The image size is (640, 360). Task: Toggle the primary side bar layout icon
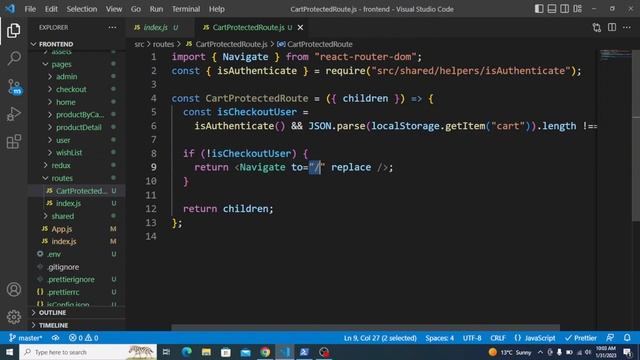pyautogui.click(x=539, y=9)
